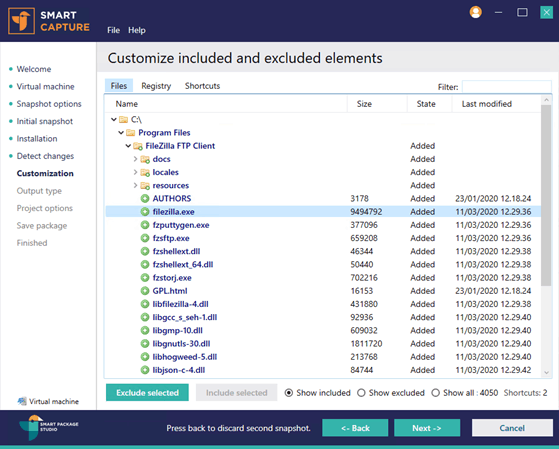The height and width of the screenshot is (449, 559).
Task: Click the green added icon beside fzstorj.exe
Action: pyautogui.click(x=145, y=278)
